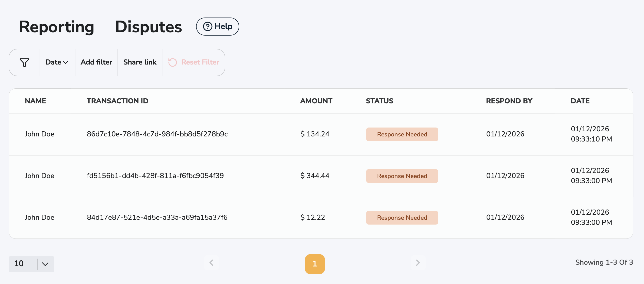Click the funnel filter icon
644x284 pixels.
click(x=24, y=62)
